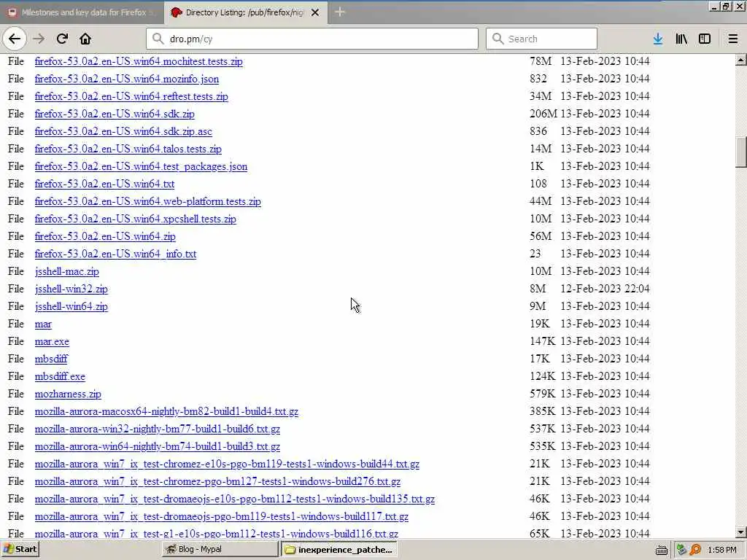Image resolution: width=747 pixels, height=560 pixels.
Task: Download mar.exe
Action: pos(52,342)
